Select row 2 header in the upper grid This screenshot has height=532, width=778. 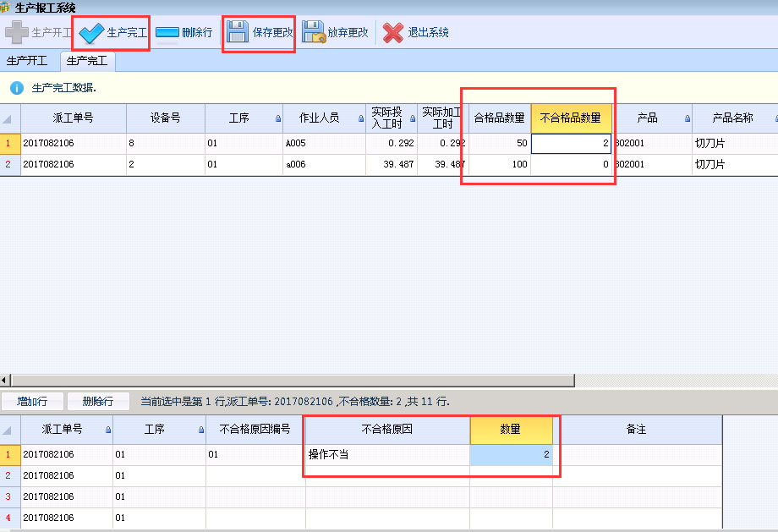pyautogui.click(x=9, y=165)
